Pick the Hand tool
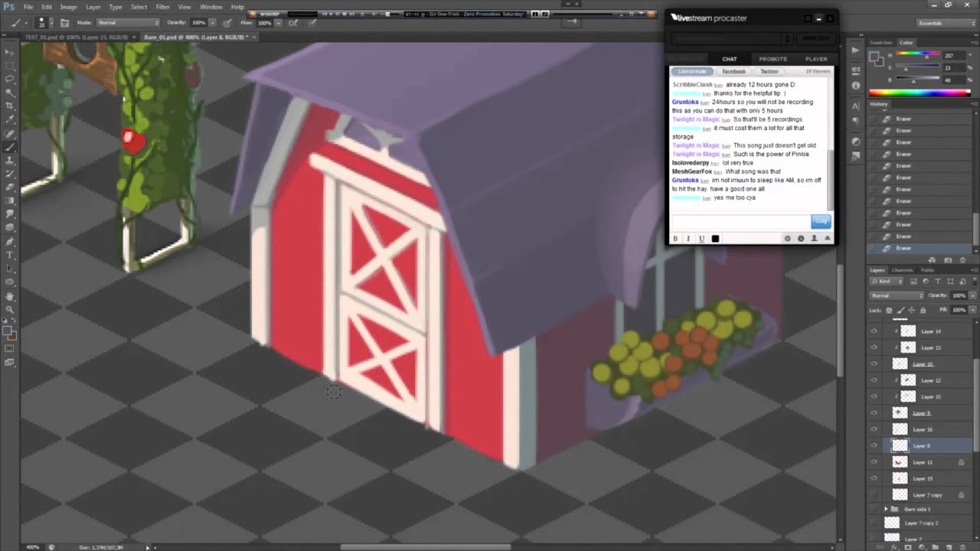This screenshot has height=551, width=980. (10, 295)
